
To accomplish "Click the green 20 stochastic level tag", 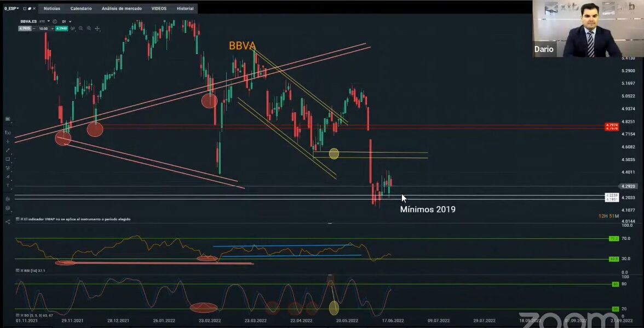I will click(x=616, y=309).
